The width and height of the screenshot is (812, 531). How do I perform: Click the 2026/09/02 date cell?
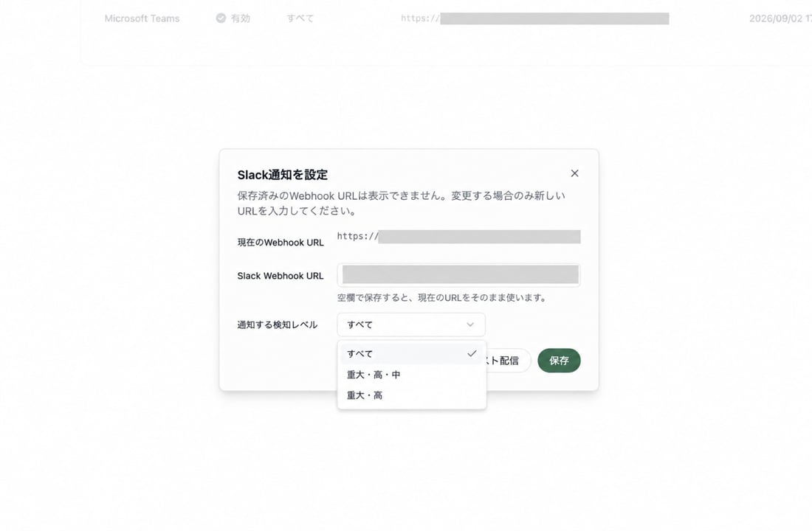780,18
